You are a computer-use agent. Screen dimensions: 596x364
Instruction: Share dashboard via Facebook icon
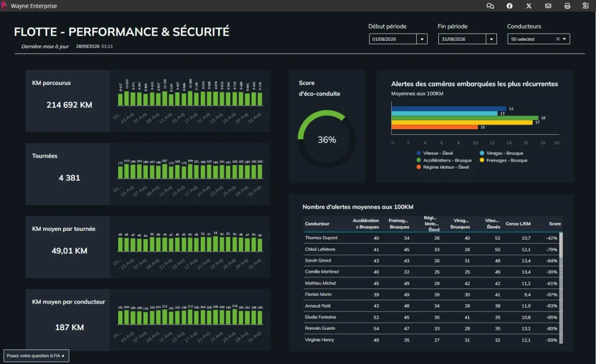pos(509,6)
